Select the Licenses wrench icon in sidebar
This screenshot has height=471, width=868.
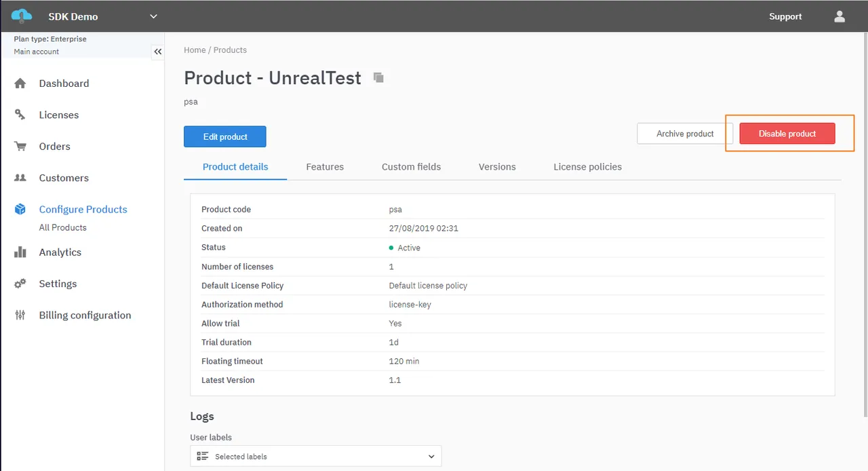pyautogui.click(x=20, y=115)
